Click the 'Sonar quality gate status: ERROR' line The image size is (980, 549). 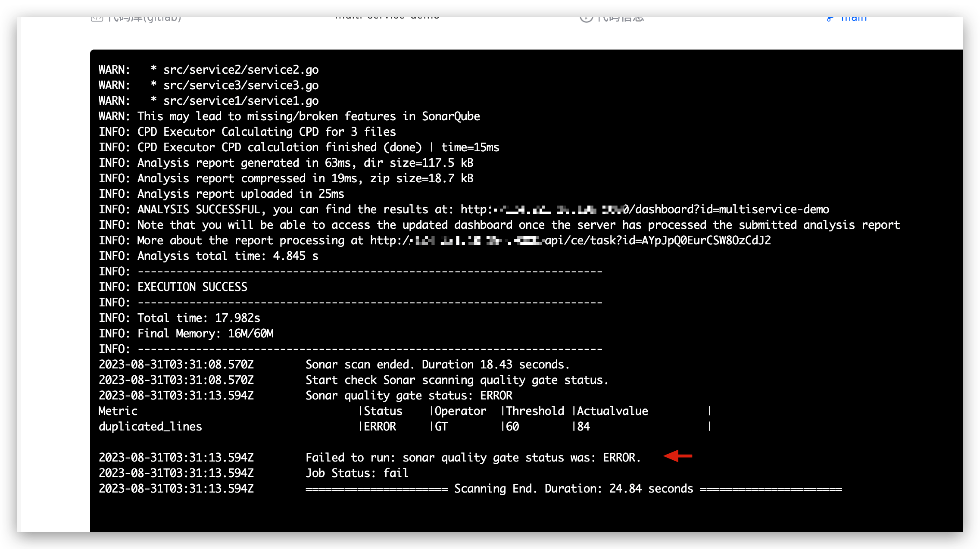pos(409,396)
